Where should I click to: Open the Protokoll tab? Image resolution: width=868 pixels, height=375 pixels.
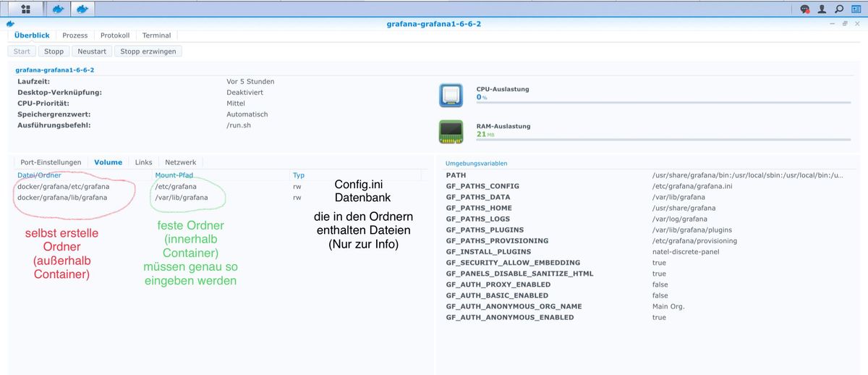point(115,35)
